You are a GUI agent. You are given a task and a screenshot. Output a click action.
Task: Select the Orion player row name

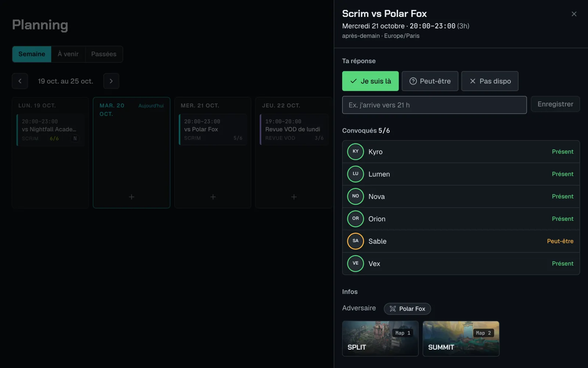[377, 219]
